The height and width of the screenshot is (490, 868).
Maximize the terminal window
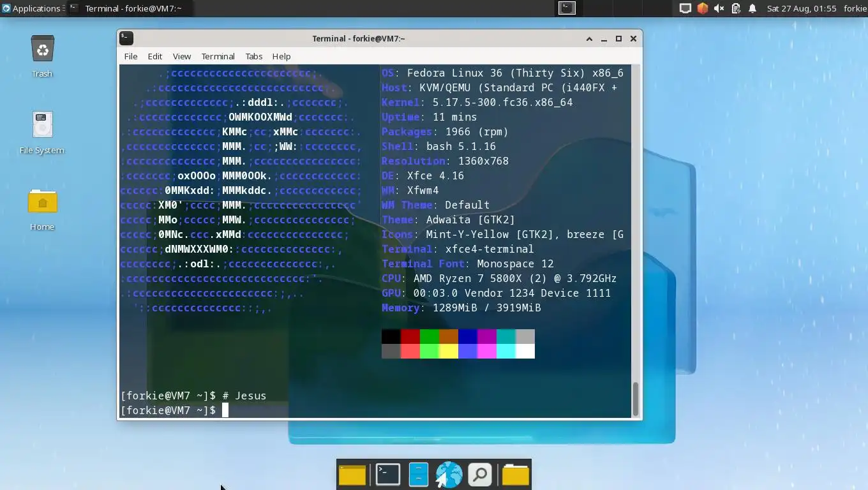click(x=618, y=38)
